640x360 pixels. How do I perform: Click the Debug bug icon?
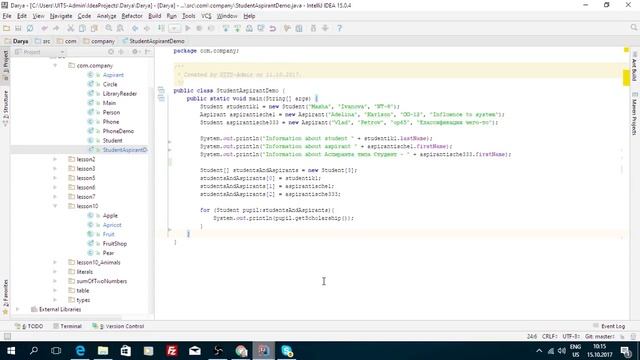click(x=199, y=28)
